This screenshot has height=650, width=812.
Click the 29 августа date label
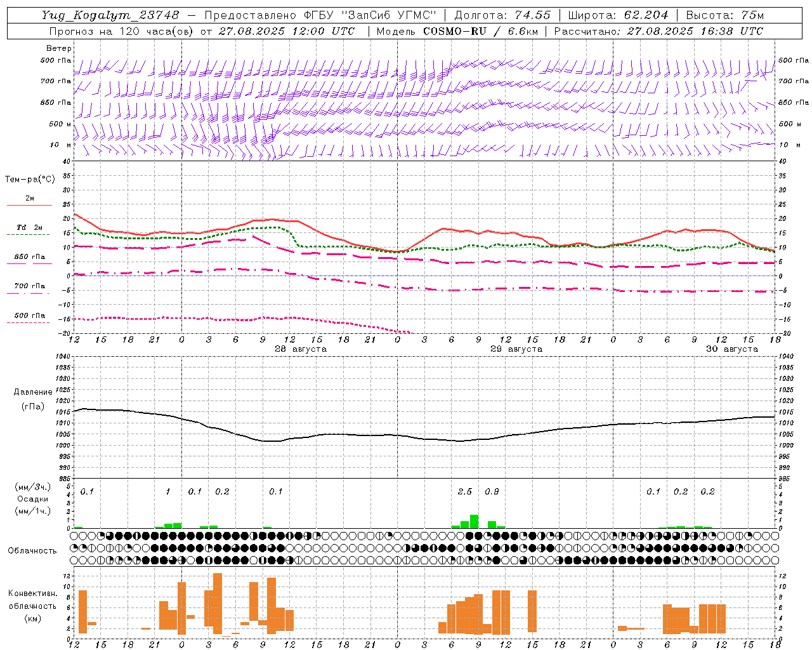pos(516,349)
